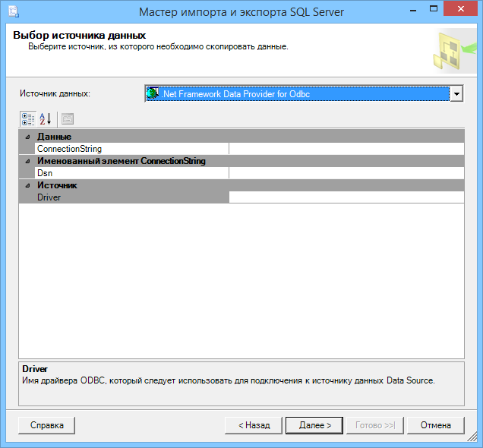Cancel the wizard with Отмена
This screenshot has height=448, width=483.
pyautogui.click(x=436, y=425)
